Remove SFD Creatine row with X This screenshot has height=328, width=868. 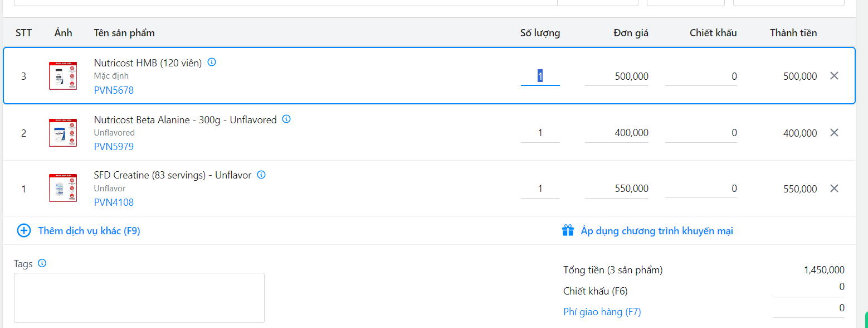click(x=834, y=188)
